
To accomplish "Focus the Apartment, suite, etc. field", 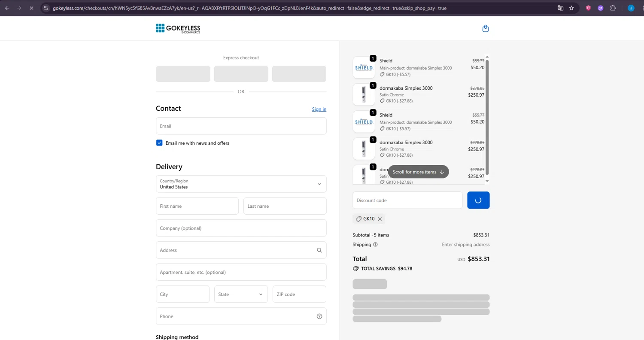I will (x=241, y=272).
